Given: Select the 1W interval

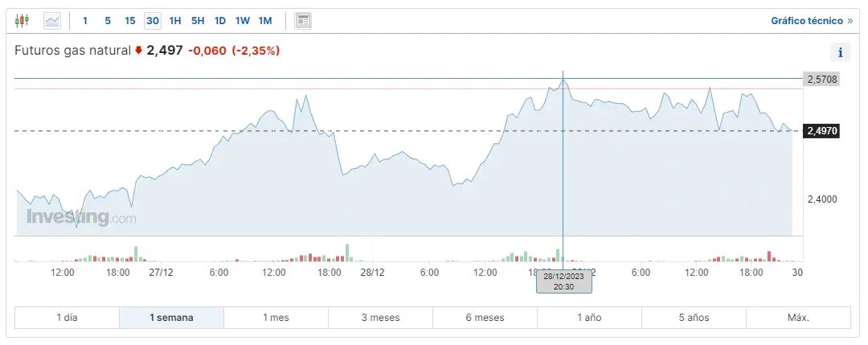Looking at the screenshot, I should pos(243,20).
